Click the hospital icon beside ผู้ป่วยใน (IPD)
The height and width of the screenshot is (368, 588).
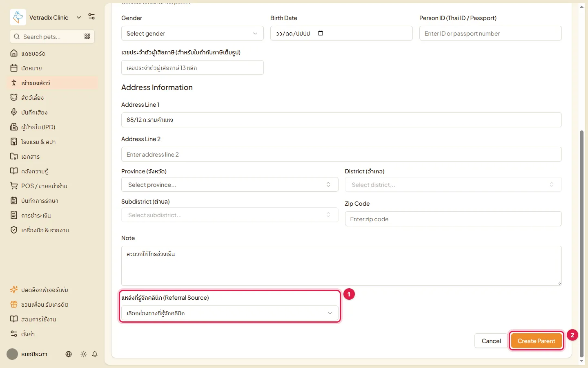[x=14, y=127]
